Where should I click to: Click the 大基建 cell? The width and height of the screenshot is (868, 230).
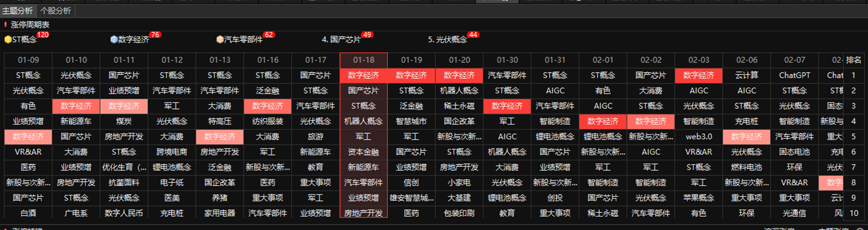point(459,198)
